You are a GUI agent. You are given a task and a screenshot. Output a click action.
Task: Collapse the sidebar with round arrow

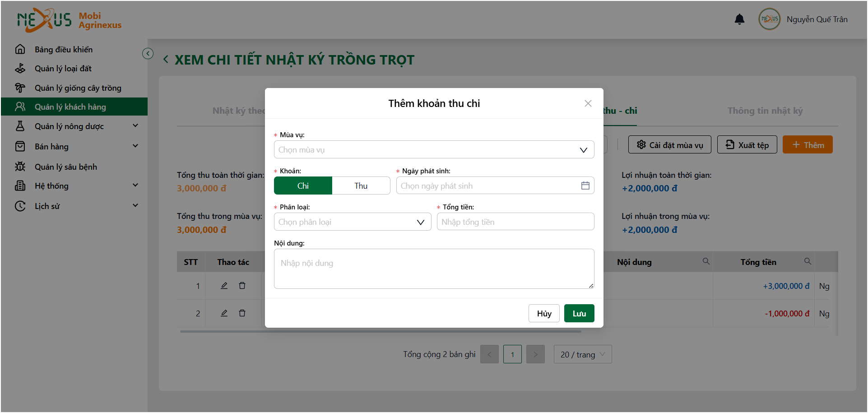tap(148, 53)
